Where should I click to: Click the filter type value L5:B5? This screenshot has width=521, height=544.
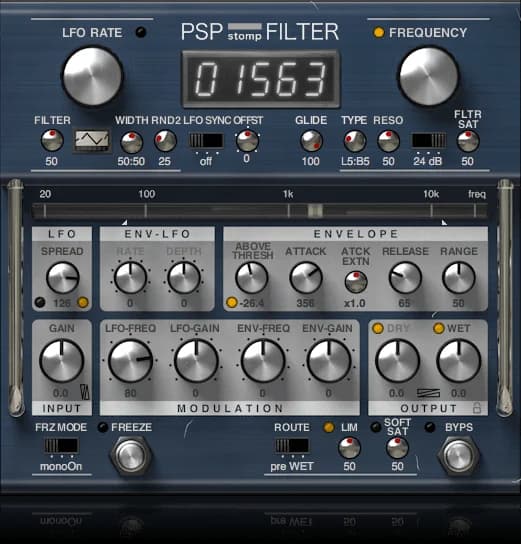pos(355,161)
